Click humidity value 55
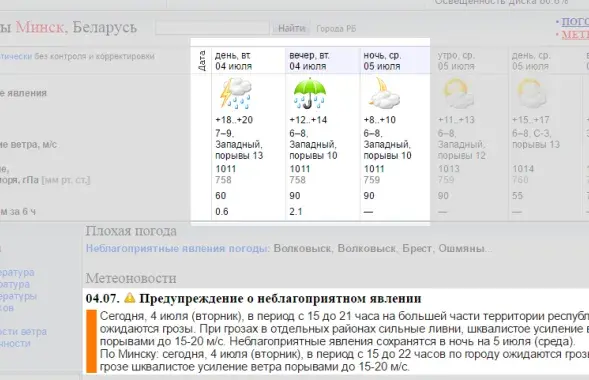The height and width of the screenshot is (380, 589). [517, 196]
